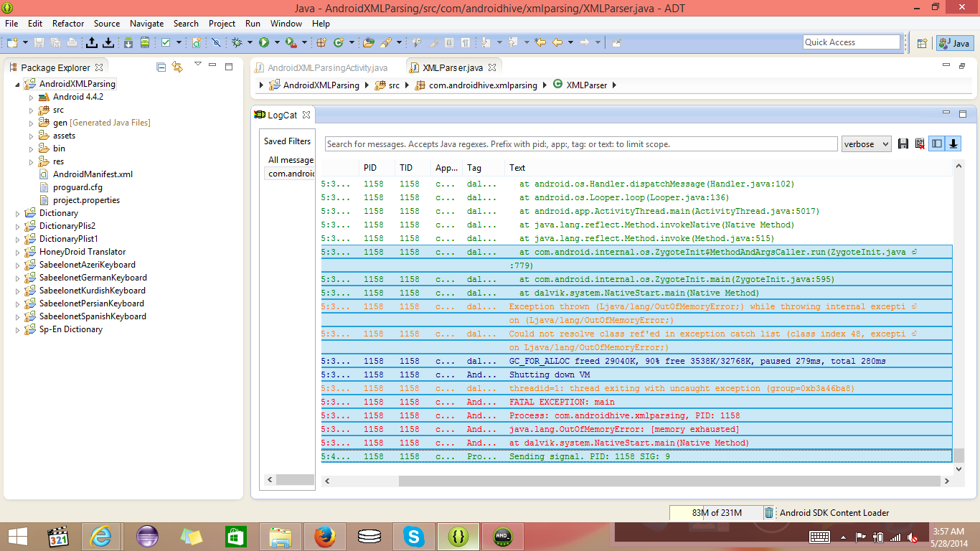This screenshot has width=980, height=551.
Task: Select the FATAL EXCEPTION: main log line
Action: coord(637,402)
